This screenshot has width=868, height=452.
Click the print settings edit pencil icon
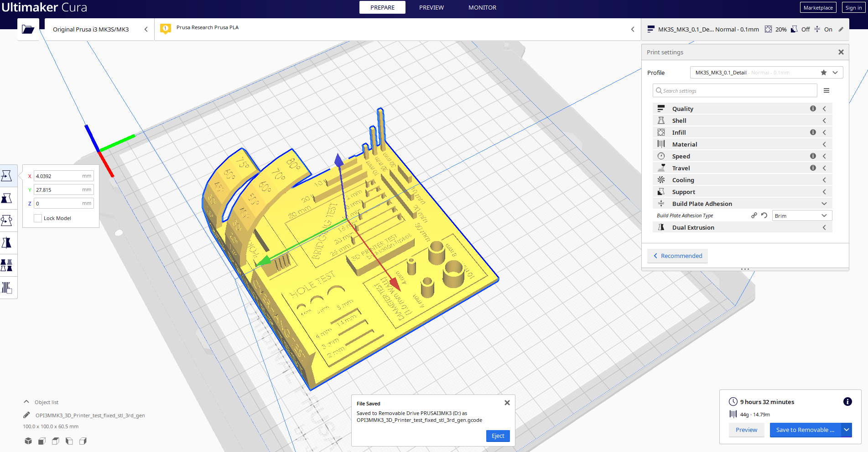(841, 29)
